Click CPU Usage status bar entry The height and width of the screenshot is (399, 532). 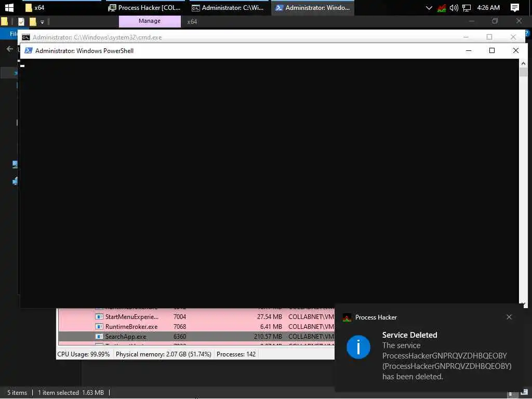84,354
